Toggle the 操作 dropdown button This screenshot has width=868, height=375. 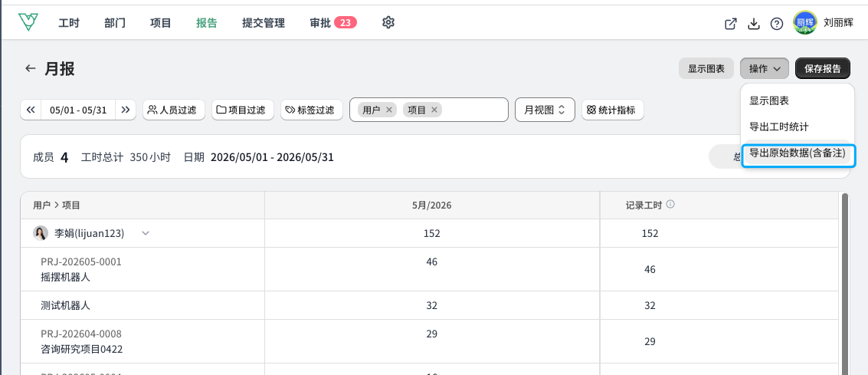tap(765, 69)
